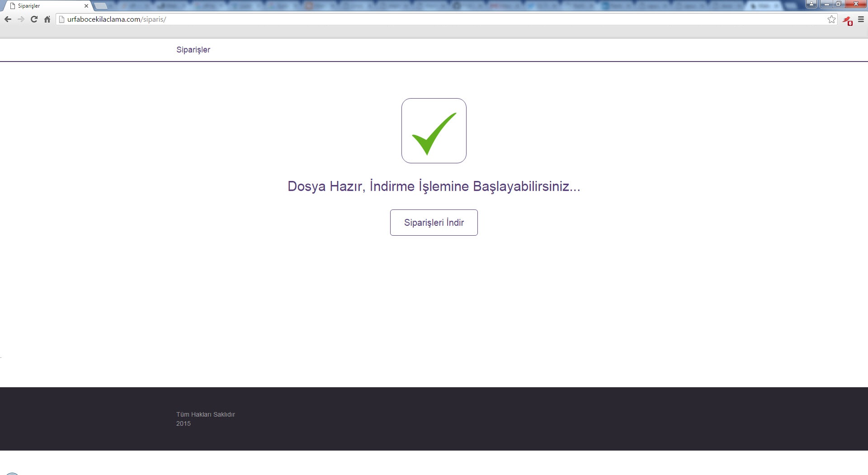Image resolution: width=868 pixels, height=475 pixels.
Task: Click the browser forward arrow
Action: 21,19
